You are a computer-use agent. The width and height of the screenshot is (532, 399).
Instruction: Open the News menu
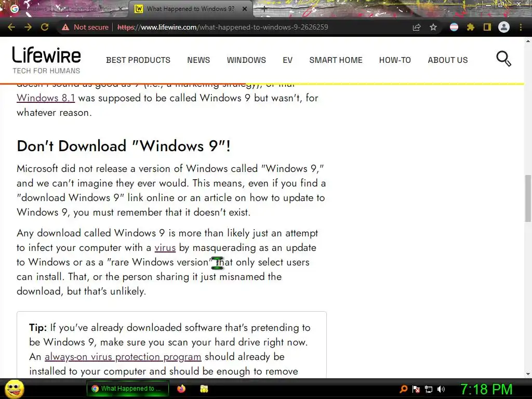pos(198,60)
